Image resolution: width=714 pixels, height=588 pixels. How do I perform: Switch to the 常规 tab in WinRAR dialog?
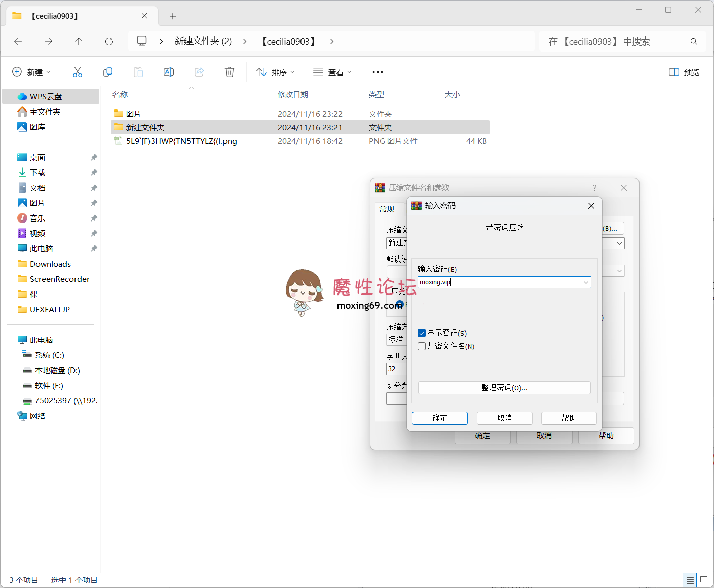tap(386, 209)
